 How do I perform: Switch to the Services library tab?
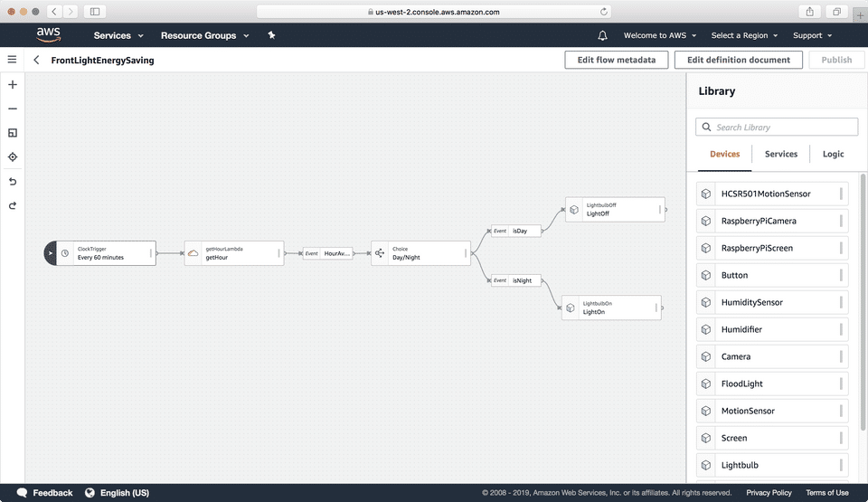tap(781, 154)
